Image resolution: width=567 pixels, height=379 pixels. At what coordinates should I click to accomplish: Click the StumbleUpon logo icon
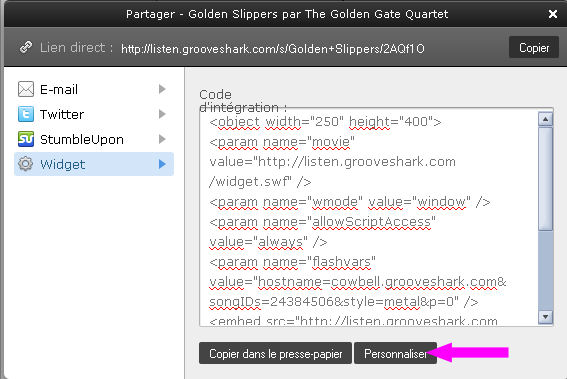coord(26,139)
